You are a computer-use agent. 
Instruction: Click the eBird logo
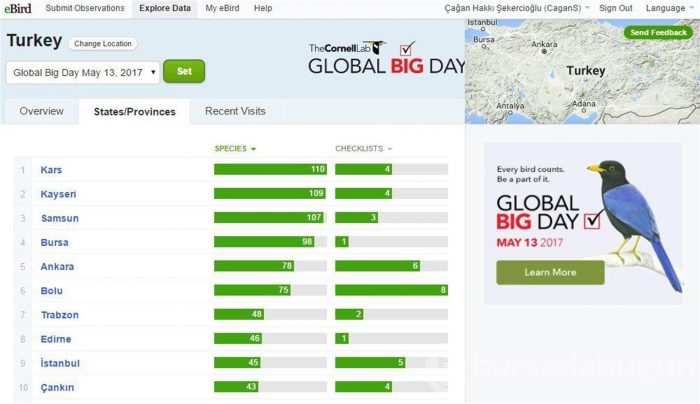(18, 8)
